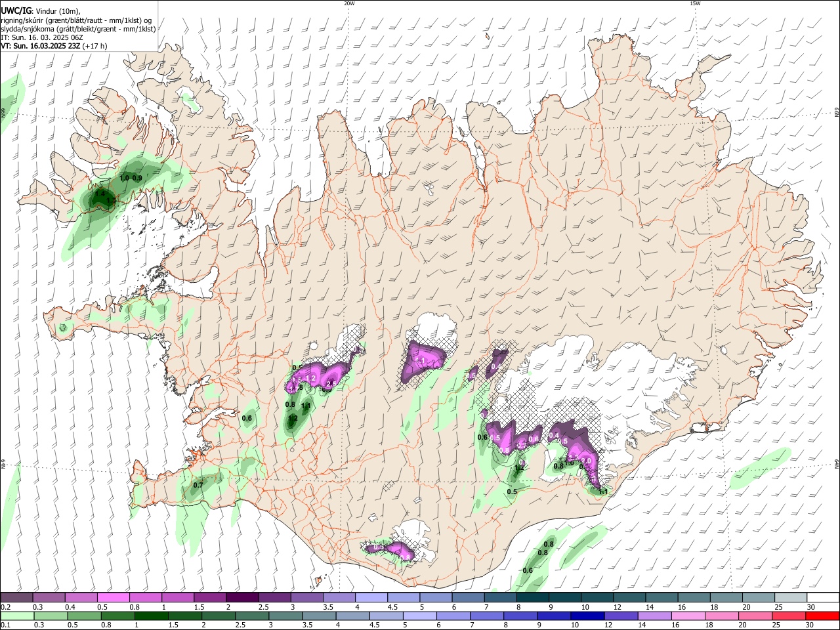Click the 'IT: Sun. 16. 03. 2025 06Z' line
This screenshot has height=630, width=840.
tap(41, 37)
